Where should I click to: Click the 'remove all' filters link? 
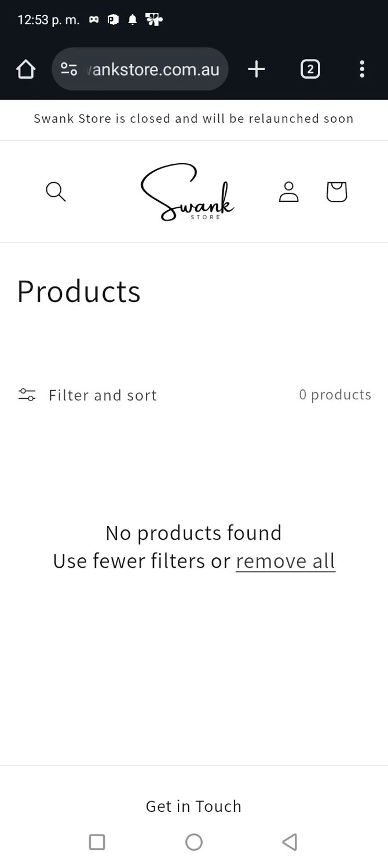(x=285, y=561)
